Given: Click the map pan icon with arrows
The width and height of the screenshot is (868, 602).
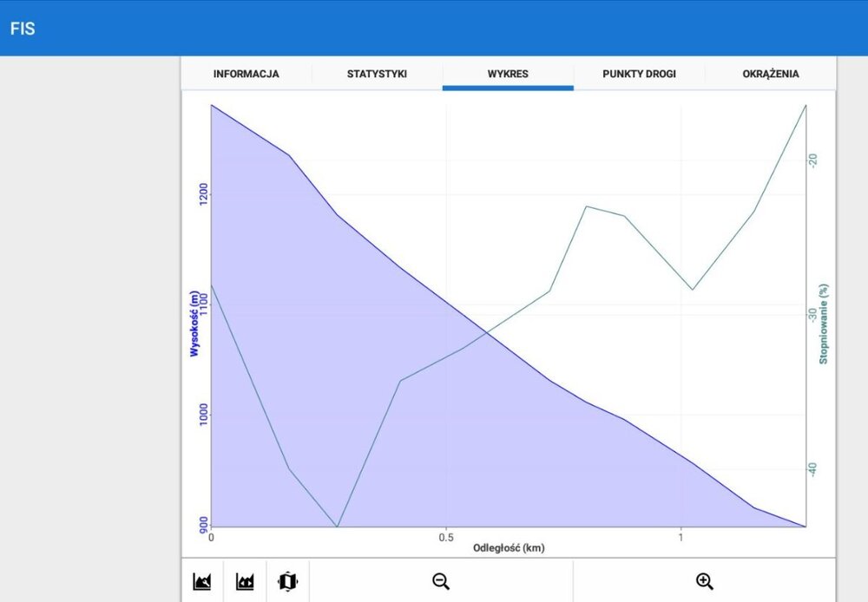Looking at the screenshot, I should (x=287, y=581).
